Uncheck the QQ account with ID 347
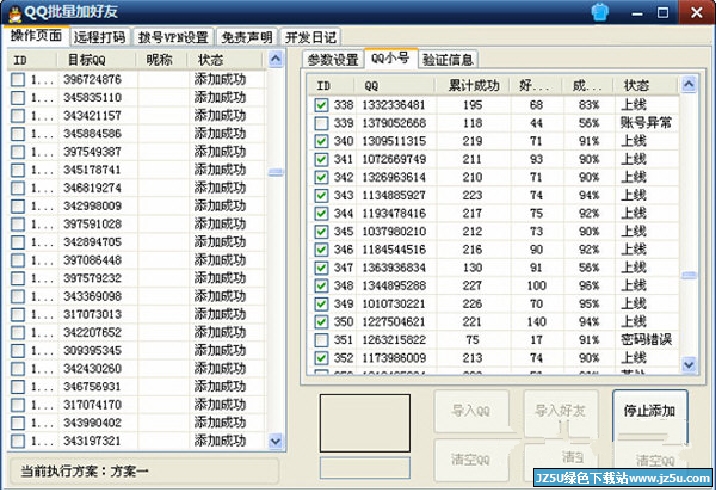 click(x=321, y=268)
